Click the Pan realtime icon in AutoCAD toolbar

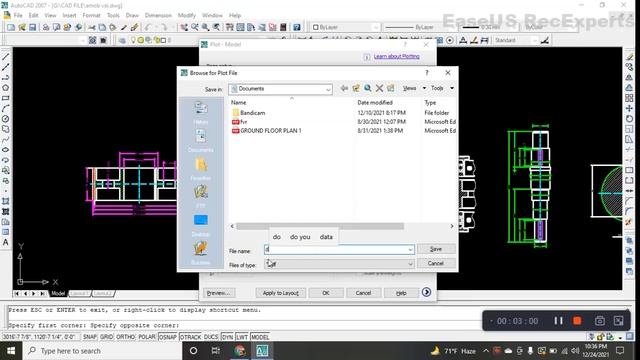point(184,27)
